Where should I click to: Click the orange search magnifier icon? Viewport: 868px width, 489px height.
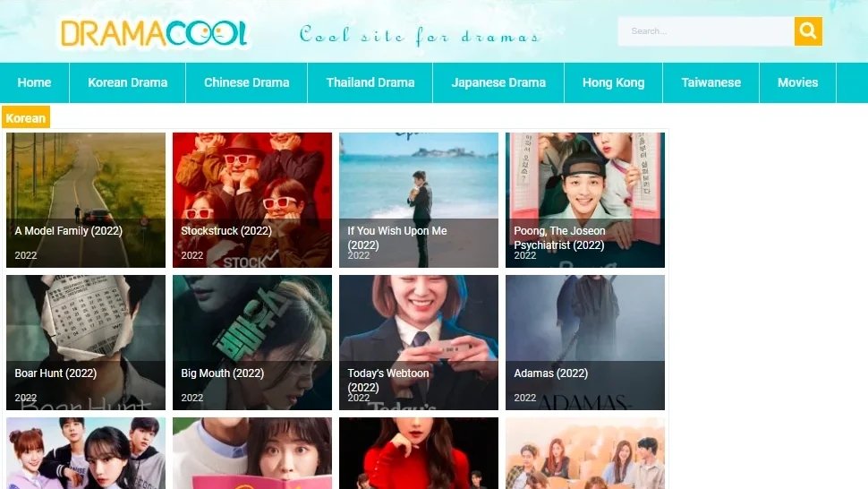808,31
